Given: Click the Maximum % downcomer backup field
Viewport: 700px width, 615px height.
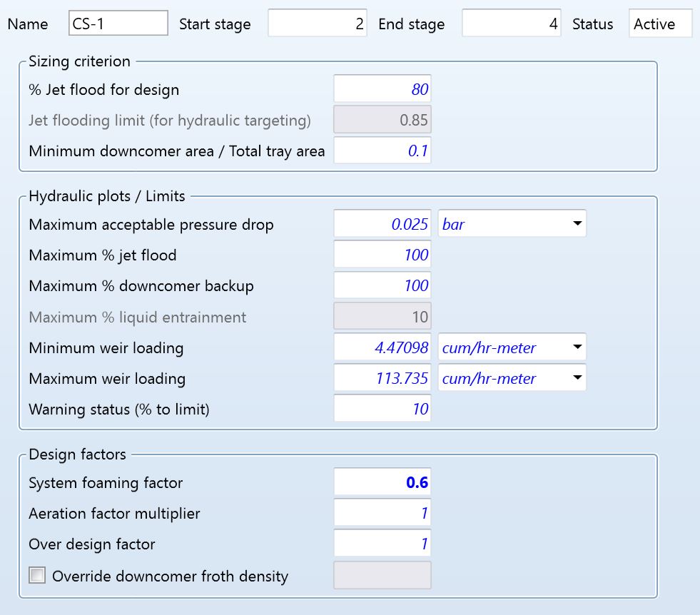Looking at the screenshot, I should tap(382, 286).
